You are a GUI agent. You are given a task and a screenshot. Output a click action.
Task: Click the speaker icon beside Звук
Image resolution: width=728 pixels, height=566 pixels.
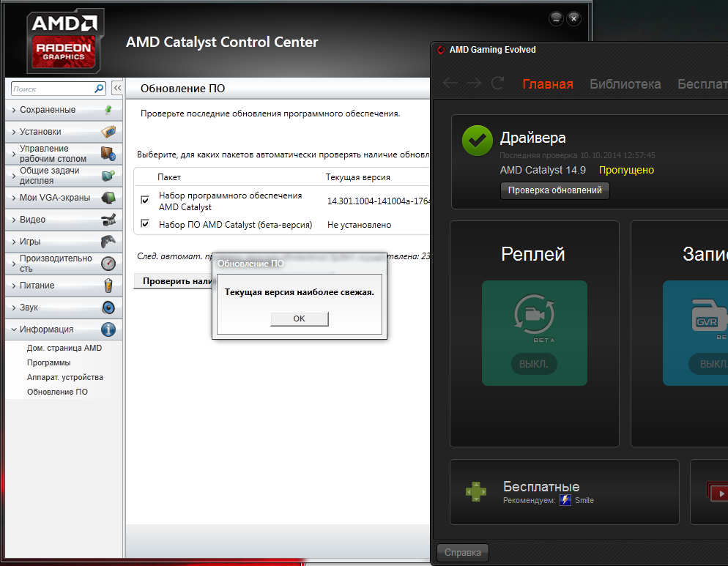(108, 308)
